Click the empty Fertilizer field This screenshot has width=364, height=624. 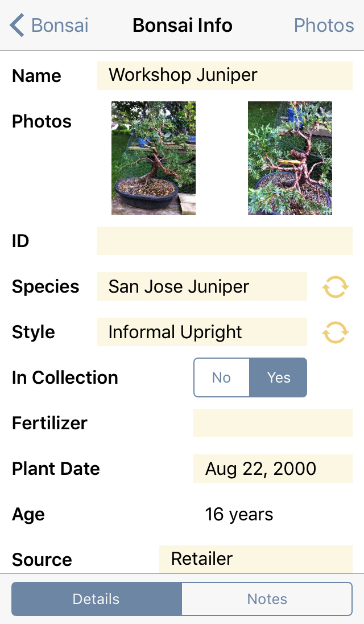[x=272, y=423]
